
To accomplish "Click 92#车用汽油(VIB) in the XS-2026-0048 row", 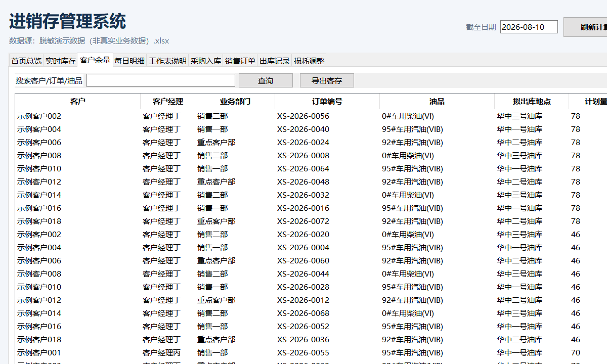I will [412, 181].
